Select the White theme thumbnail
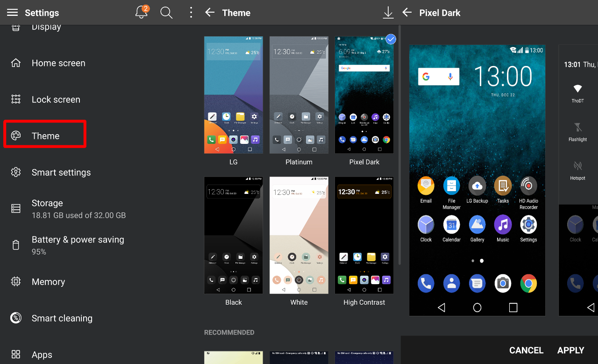This screenshot has height=364, width=598. (x=299, y=235)
